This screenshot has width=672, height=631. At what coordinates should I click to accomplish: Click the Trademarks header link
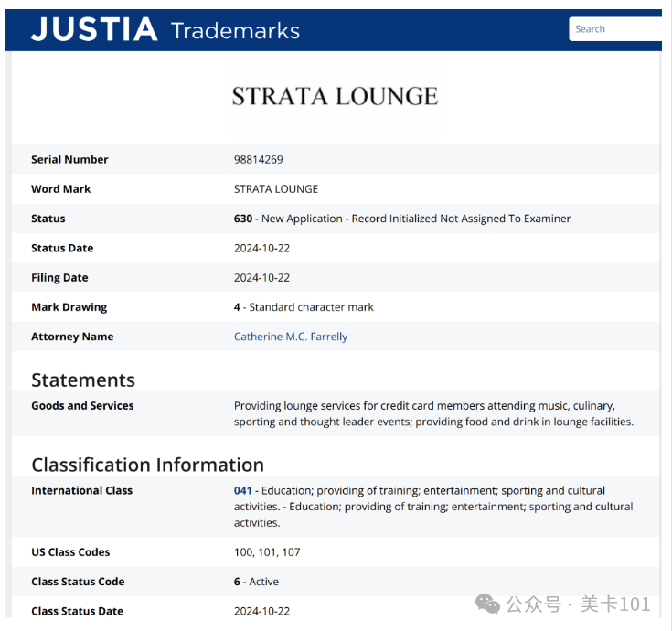235,31
